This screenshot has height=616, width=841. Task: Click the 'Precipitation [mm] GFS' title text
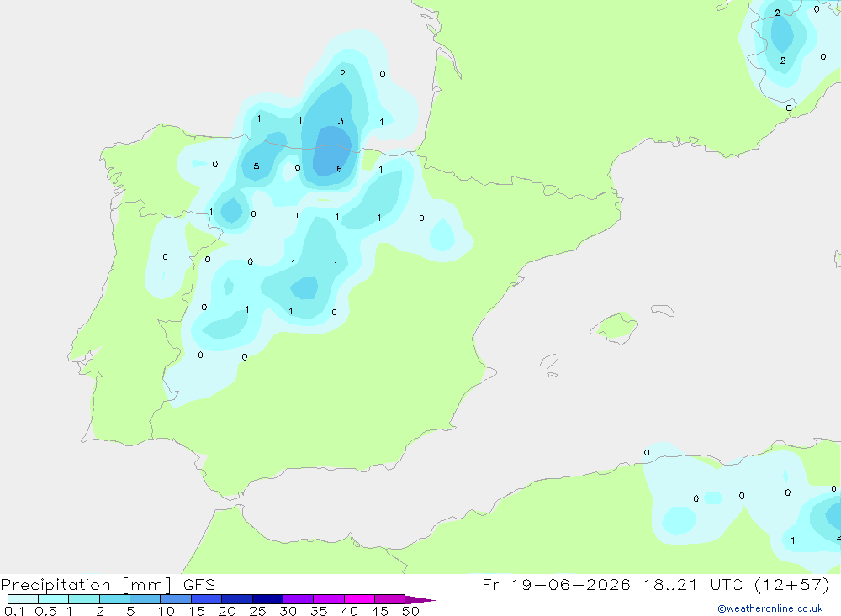pyautogui.click(x=108, y=585)
